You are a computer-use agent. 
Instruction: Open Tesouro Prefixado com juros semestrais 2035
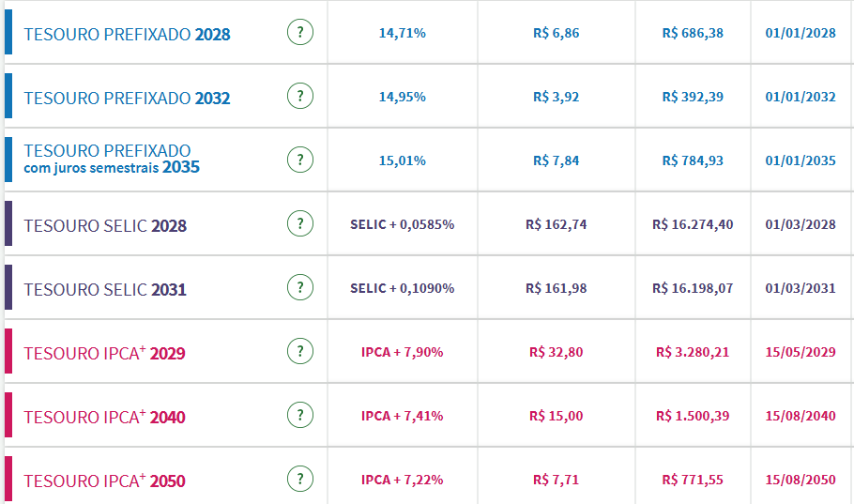(x=112, y=159)
